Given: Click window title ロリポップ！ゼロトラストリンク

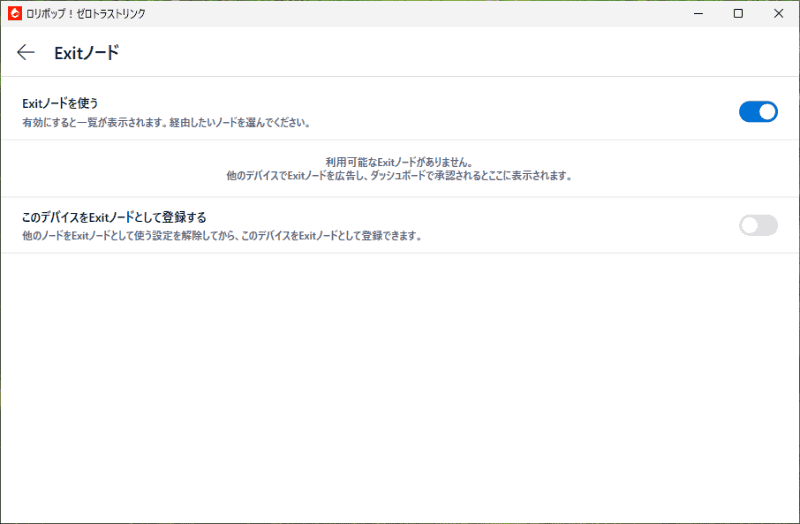Looking at the screenshot, I should tap(86, 14).
